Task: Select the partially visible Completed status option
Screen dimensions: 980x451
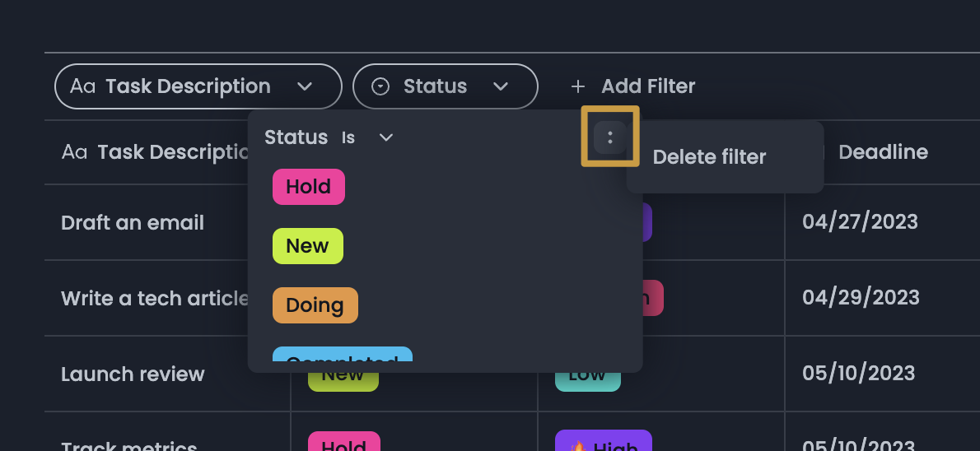Action: [x=342, y=356]
